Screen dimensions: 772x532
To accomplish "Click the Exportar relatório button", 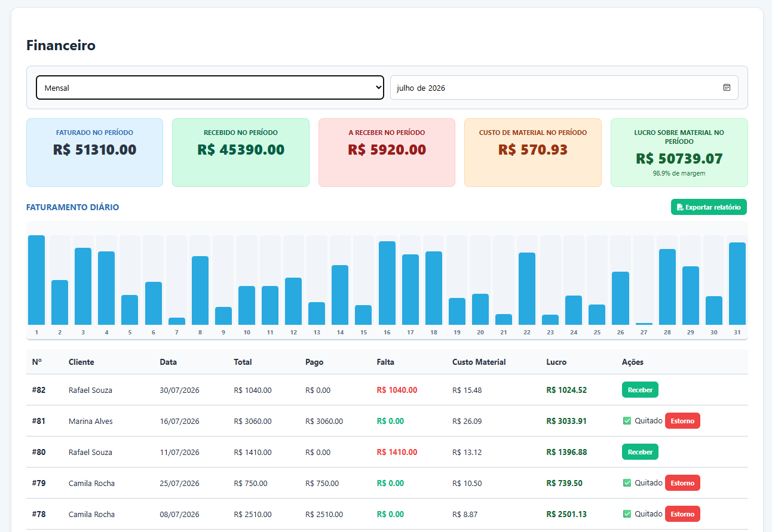I will [x=709, y=207].
